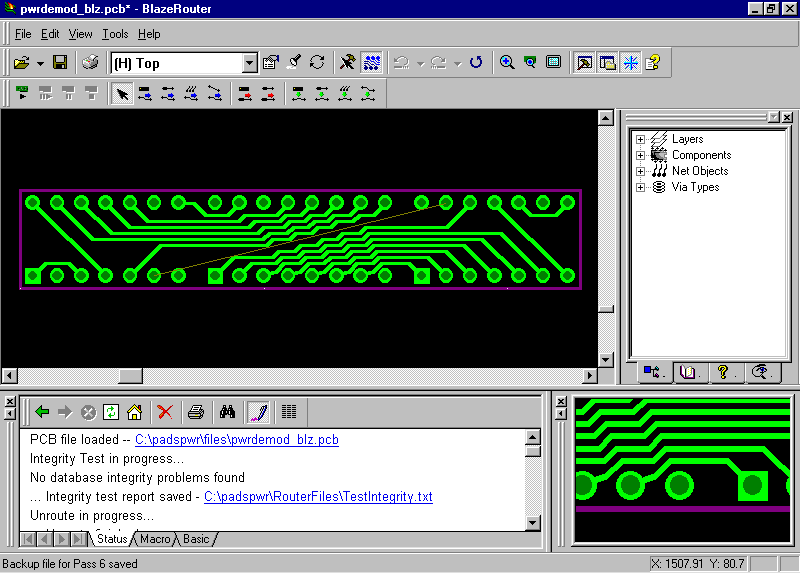
Task: Expand the Via Types tree node
Action: tap(640, 187)
